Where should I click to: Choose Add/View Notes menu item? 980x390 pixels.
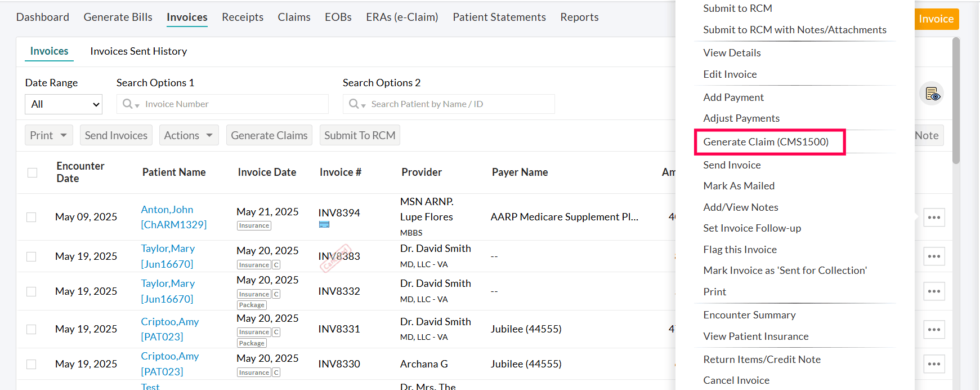[x=741, y=207]
